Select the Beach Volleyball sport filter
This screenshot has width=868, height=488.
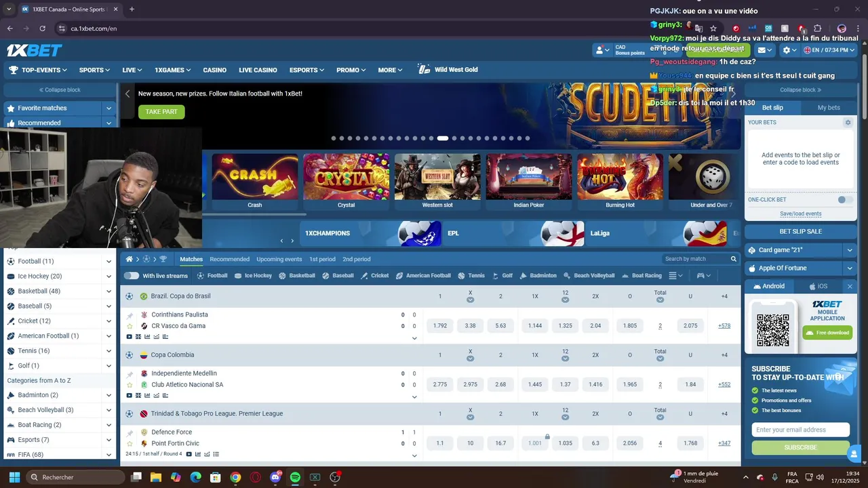589,276
